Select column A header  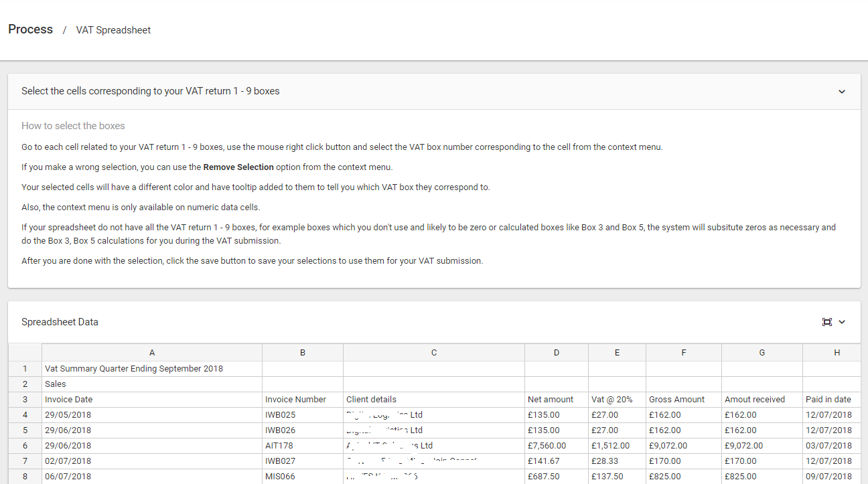tap(152, 353)
